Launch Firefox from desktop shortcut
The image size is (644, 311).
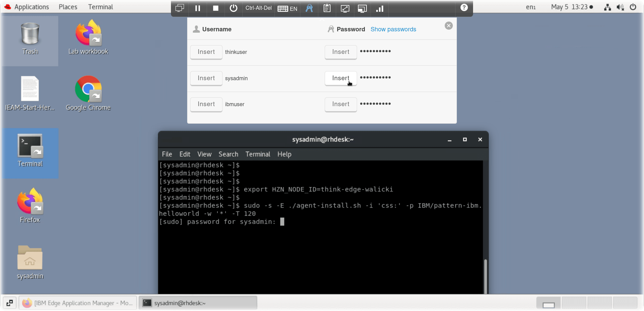coord(30,206)
